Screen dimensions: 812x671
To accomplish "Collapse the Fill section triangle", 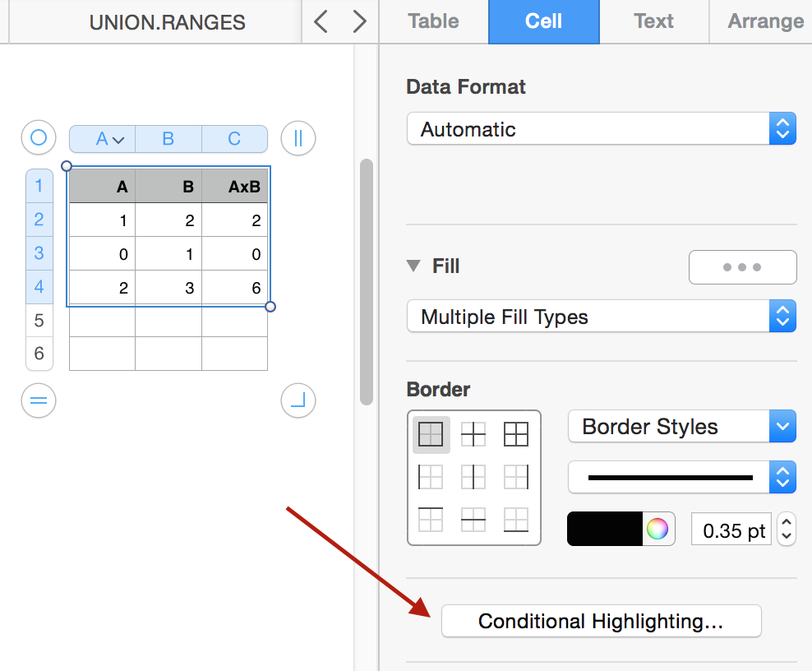I will tap(413, 266).
